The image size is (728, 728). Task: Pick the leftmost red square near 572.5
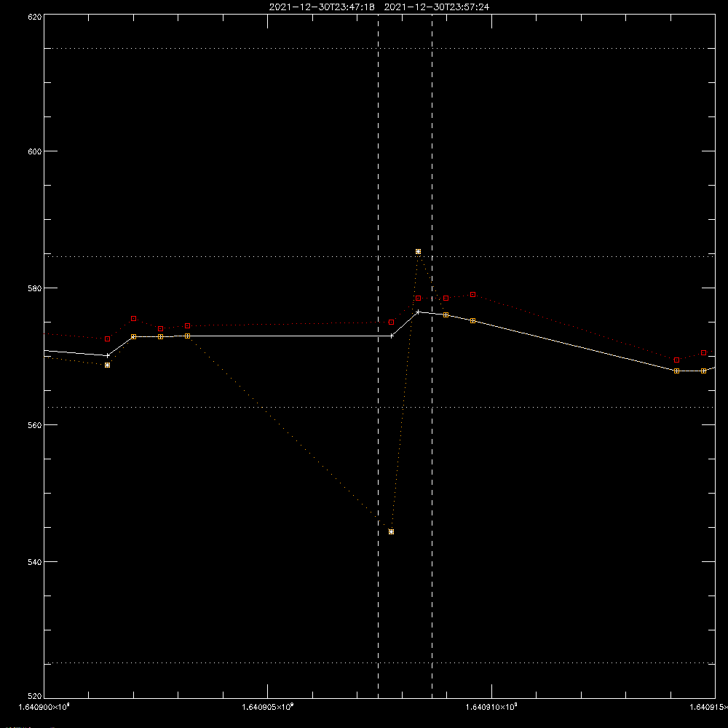pos(108,339)
